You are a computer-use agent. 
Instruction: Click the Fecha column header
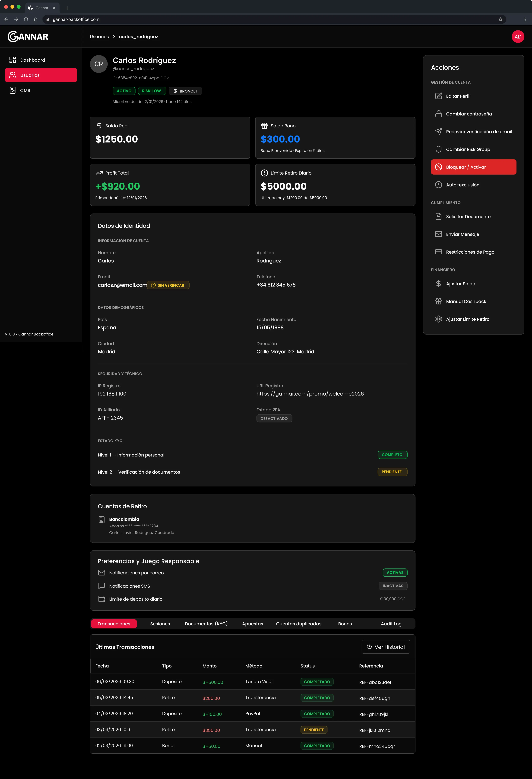point(102,666)
